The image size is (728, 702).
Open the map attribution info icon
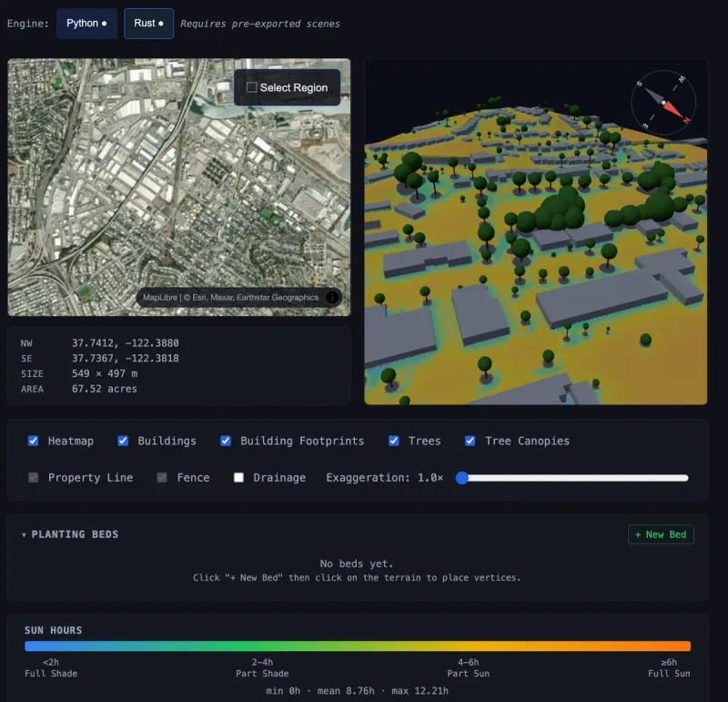click(334, 298)
